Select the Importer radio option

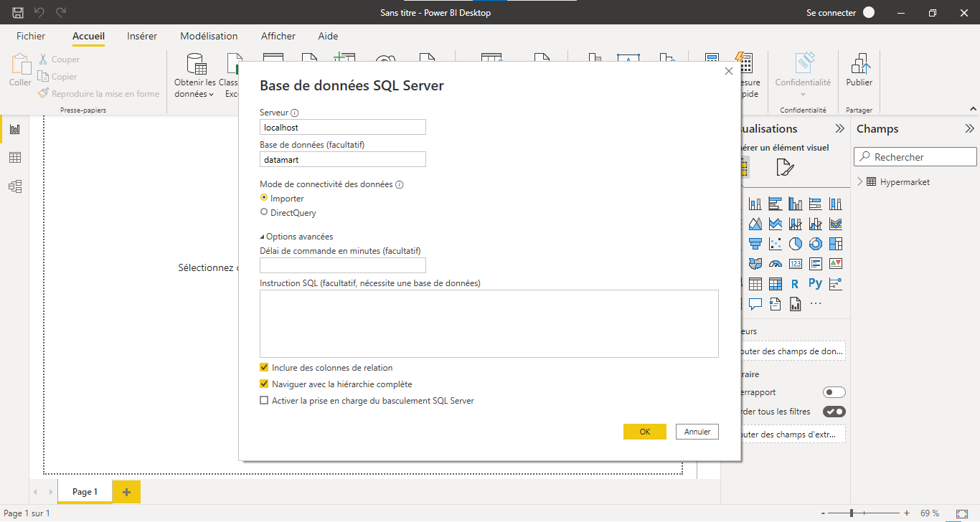click(264, 198)
